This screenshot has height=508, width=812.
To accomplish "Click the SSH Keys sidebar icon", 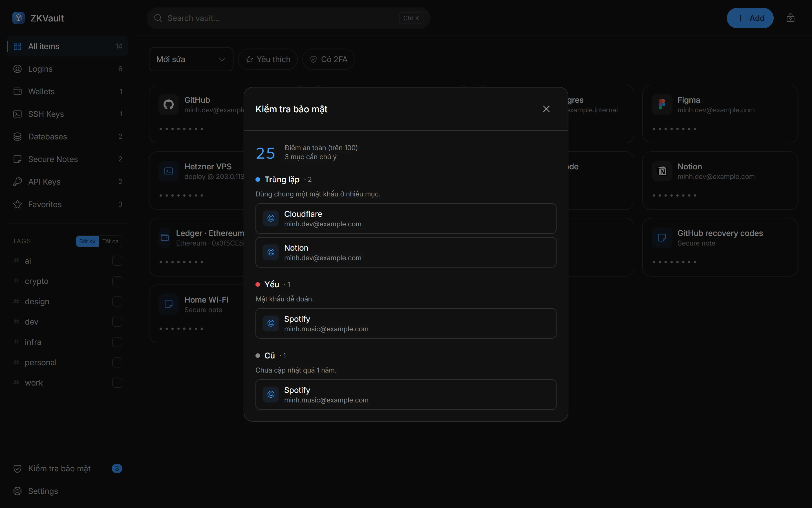I will tap(17, 114).
